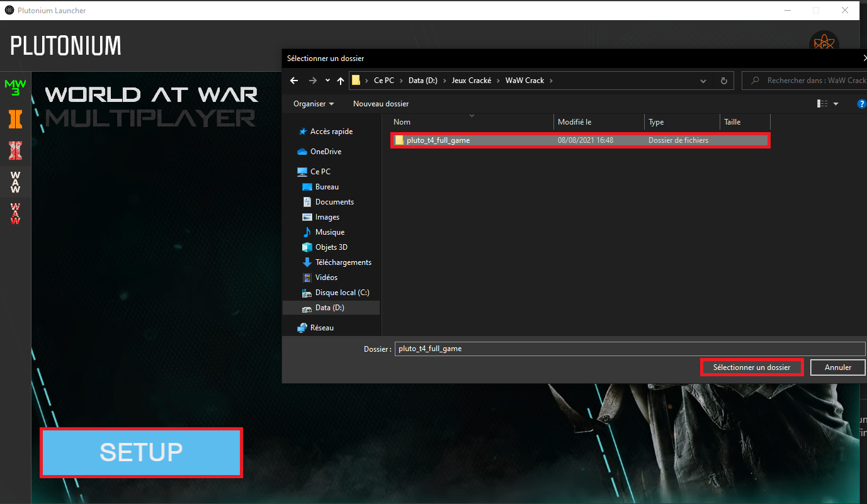Viewport: 867px width, 504px height.
Task: Click 'Data (D:)' in address breadcrumb
Action: point(422,81)
